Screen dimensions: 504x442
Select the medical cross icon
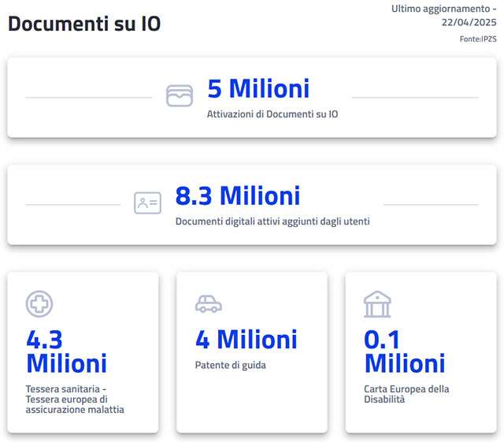pos(39,304)
